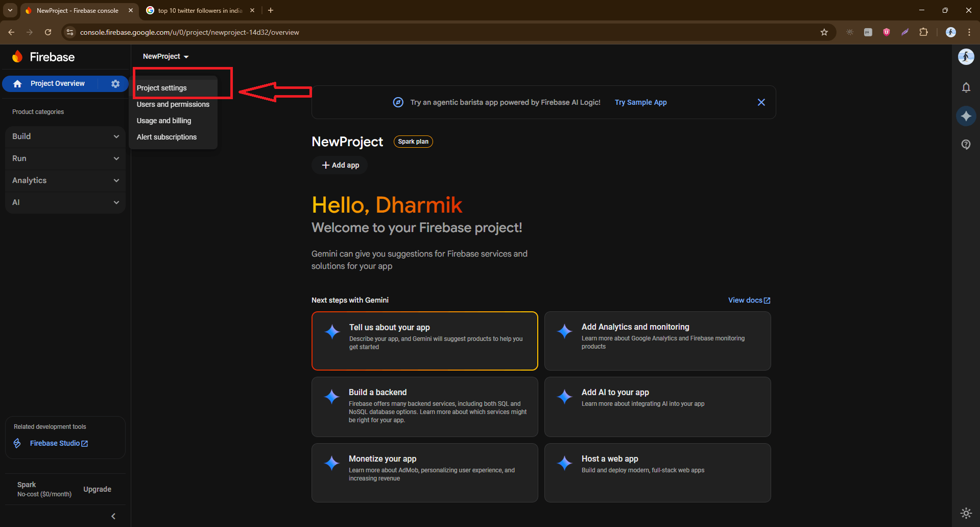Collapse the sidebar with the chevron
Screen dimensions: 980x527
(113, 516)
